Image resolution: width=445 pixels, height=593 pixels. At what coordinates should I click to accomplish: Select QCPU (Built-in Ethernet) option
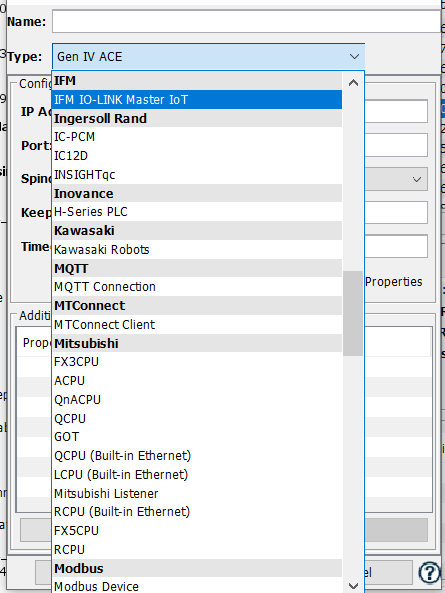(197, 456)
